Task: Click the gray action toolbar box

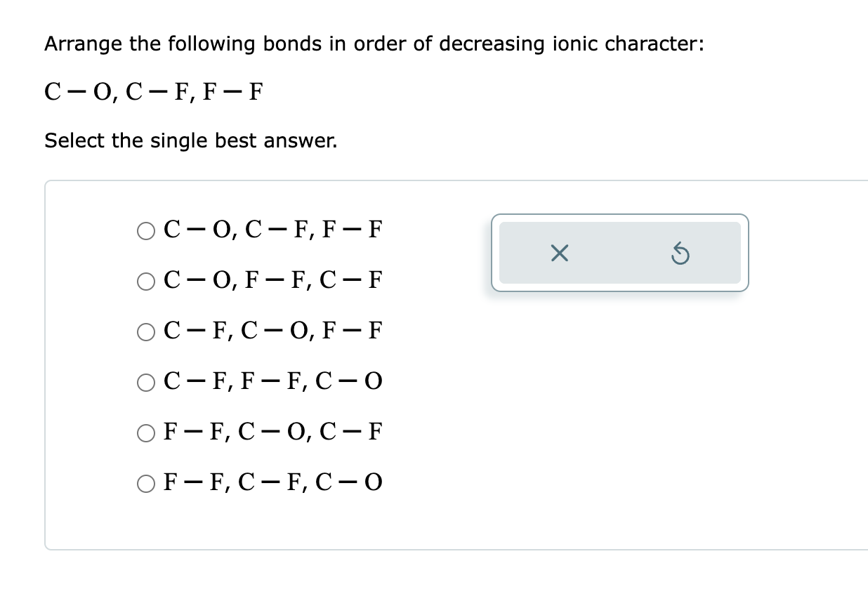Action: [619, 253]
